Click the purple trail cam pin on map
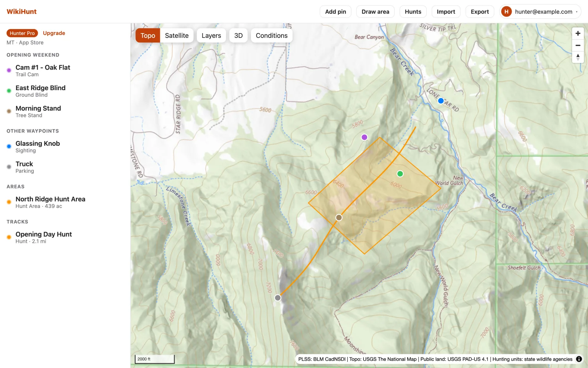This screenshot has height=368, width=588. [x=364, y=137]
